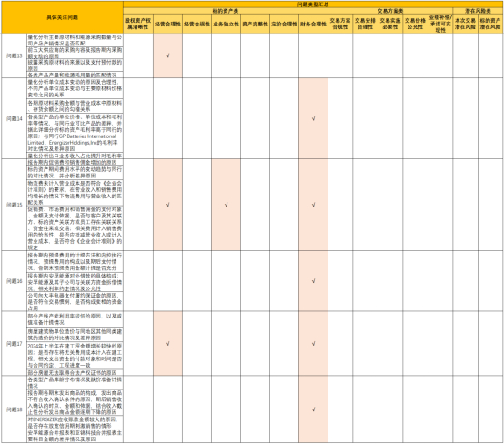The height and width of the screenshot is (444, 504).
Task: Click the 问题13 checkmark under 经营合理性
Action: (x=167, y=55)
